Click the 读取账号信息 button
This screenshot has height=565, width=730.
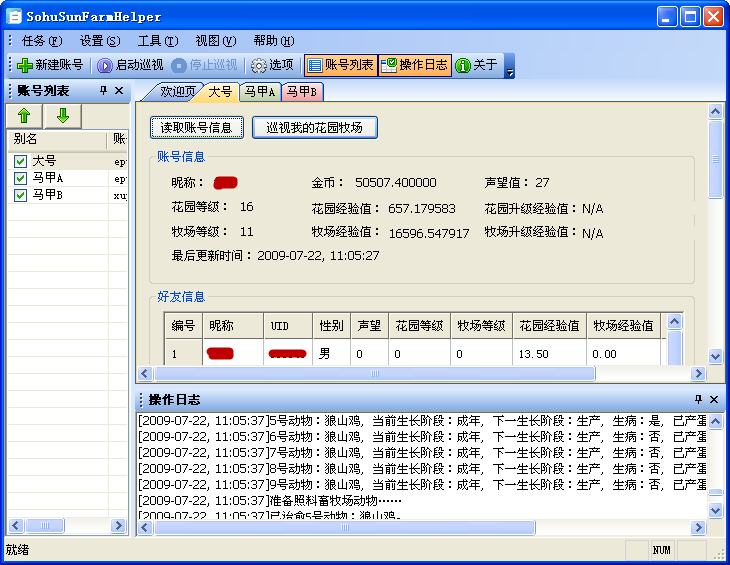point(196,128)
